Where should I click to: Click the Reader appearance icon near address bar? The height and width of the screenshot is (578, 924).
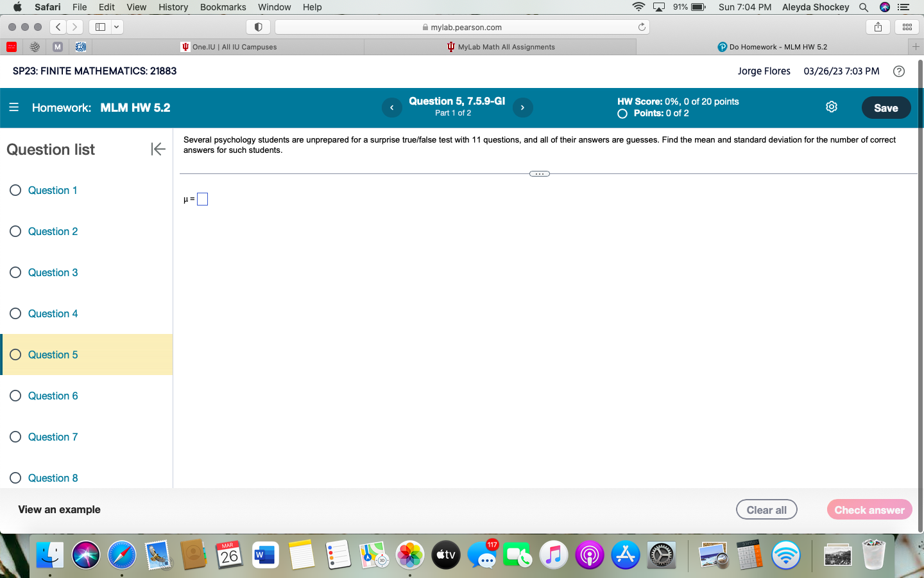258,27
